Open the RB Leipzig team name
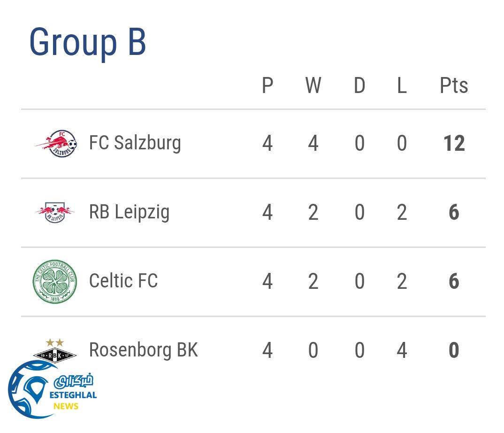The height and width of the screenshot is (433, 504). click(129, 212)
